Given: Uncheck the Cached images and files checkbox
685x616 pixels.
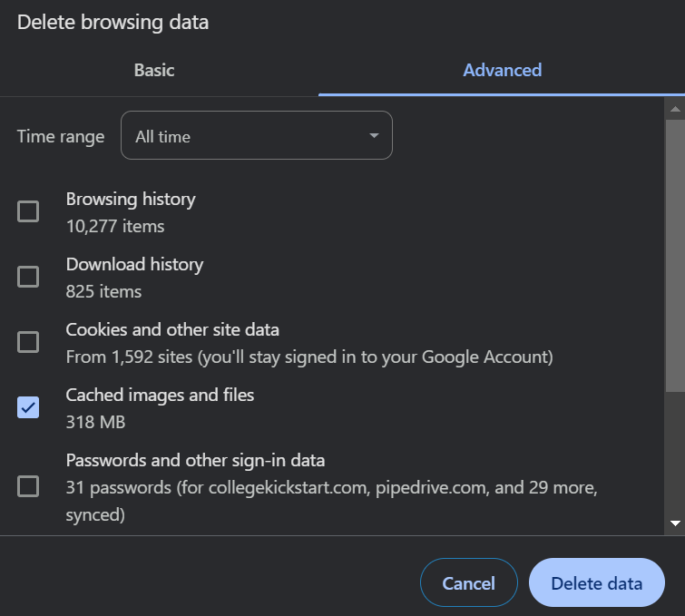Looking at the screenshot, I should [28, 407].
